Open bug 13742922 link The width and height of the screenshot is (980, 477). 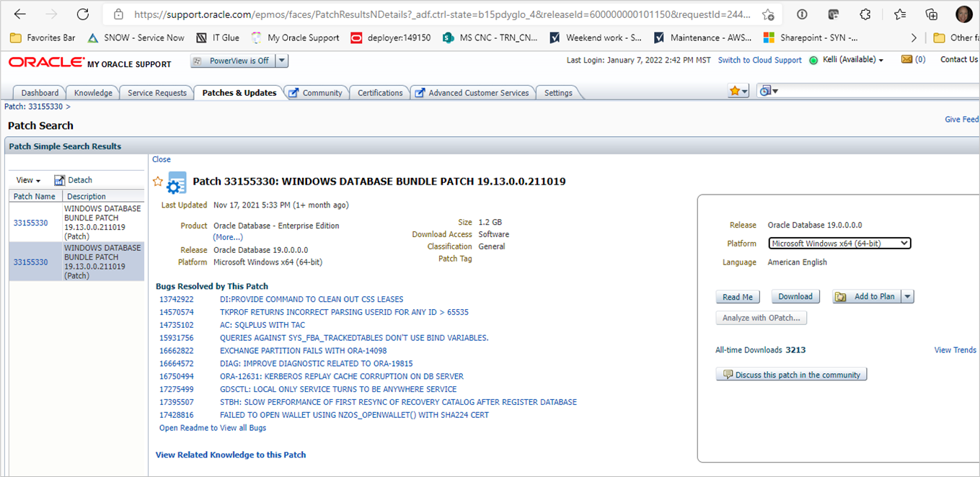click(177, 299)
